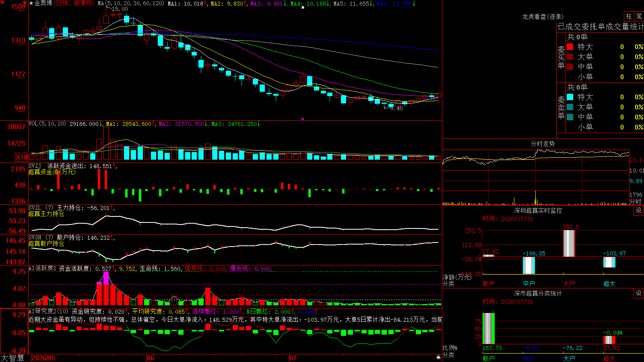Open the AI研究度2(10) indicator label

(48, 311)
